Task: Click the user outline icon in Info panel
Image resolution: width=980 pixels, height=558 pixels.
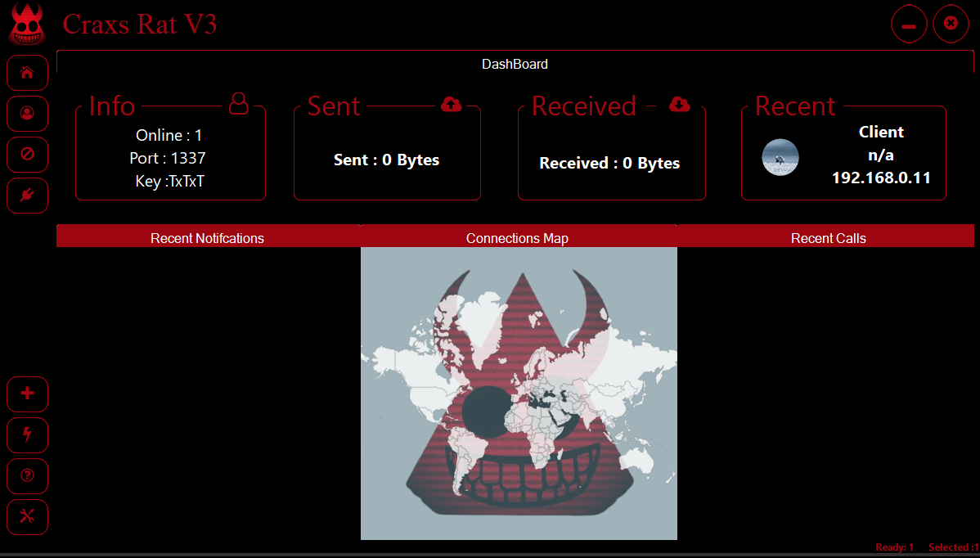Action: pyautogui.click(x=239, y=104)
